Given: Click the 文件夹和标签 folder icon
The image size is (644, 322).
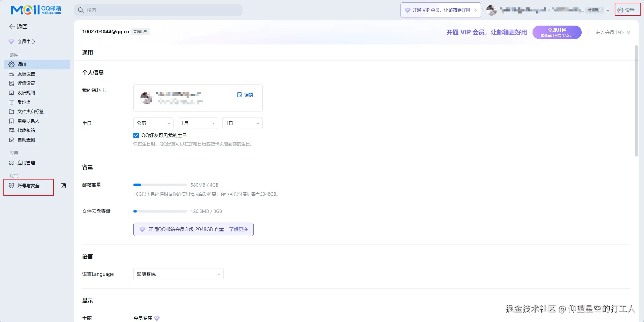Looking at the screenshot, I should (x=11, y=111).
